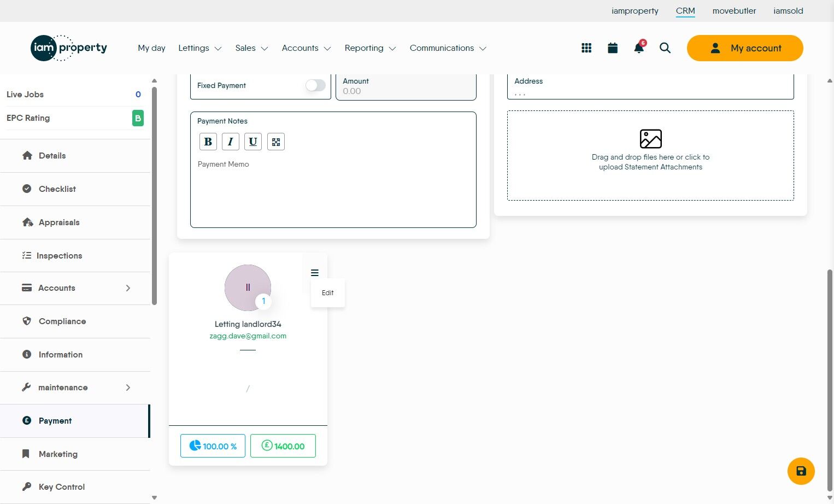The image size is (834, 504).
Task: Click the floating save button
Action: coord(801,471)
